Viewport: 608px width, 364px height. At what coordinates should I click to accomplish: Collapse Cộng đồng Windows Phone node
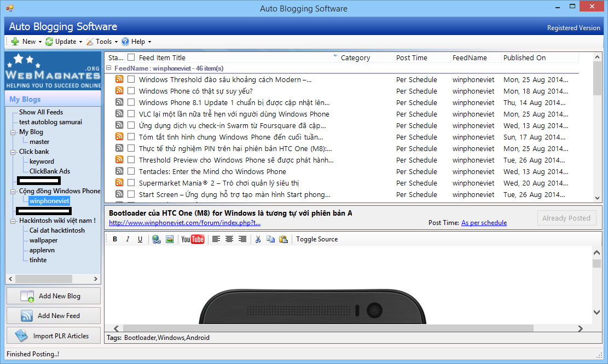coord(13,191)
